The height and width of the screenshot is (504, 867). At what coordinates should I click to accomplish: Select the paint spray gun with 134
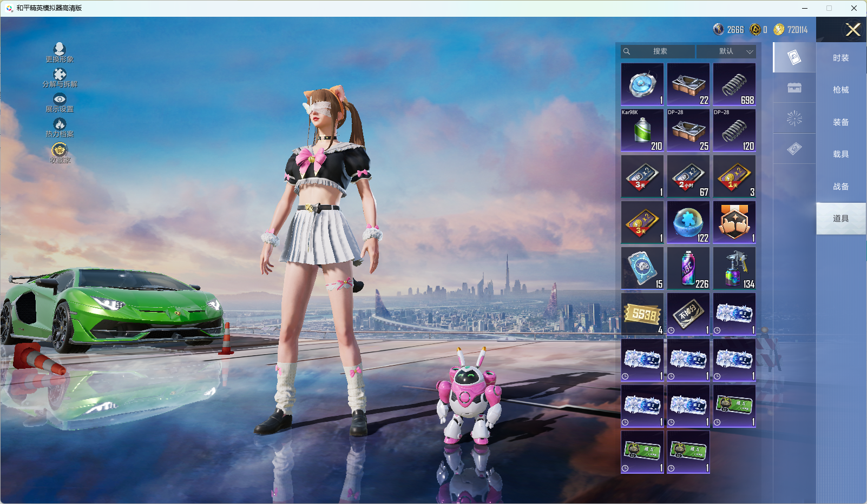point(734,268)
